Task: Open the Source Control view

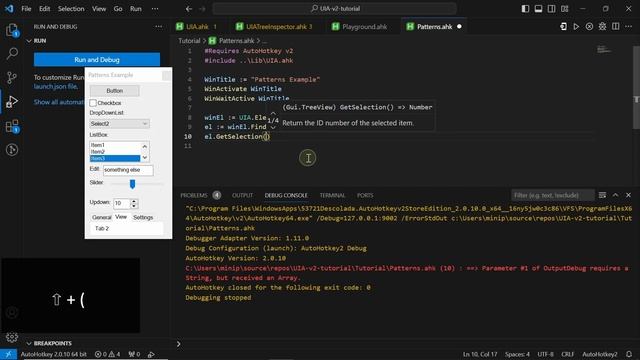Action: pos(12,78)
